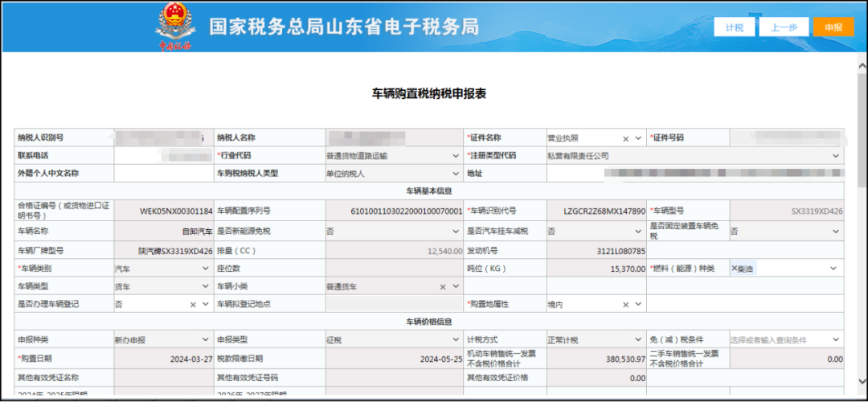The height and width of the screenshot is (402, 868).
Task: Click the 机动车销售统一发票 price 380,530.97
Action: [x=596, y=359]
